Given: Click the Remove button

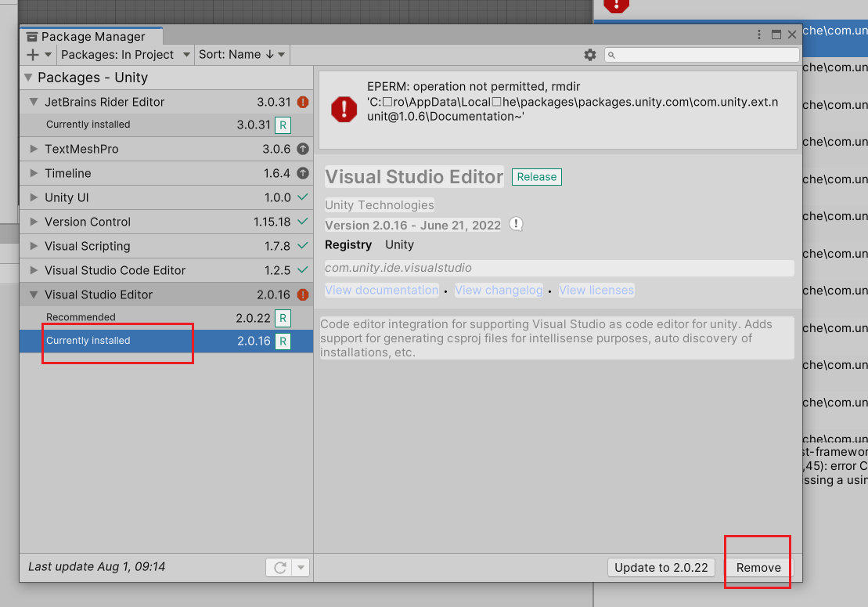Looking at the screenshot, I should pyautogui.click(x=758, y=568).
